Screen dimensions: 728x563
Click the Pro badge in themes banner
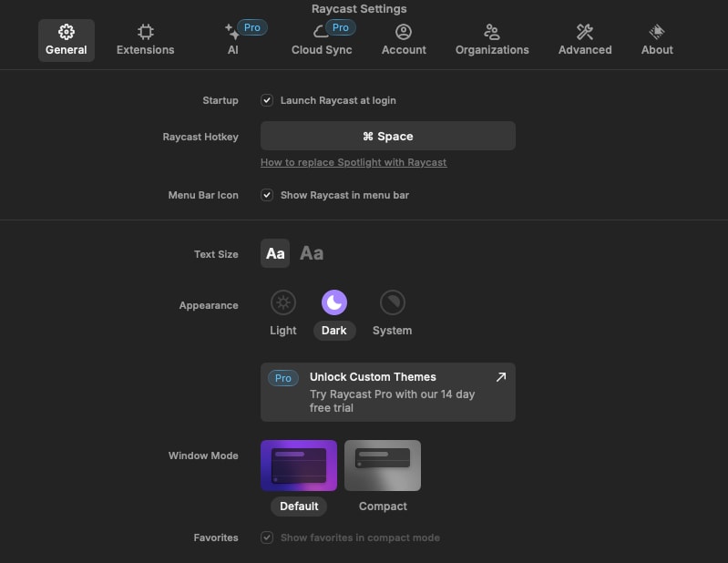[283, 378]
